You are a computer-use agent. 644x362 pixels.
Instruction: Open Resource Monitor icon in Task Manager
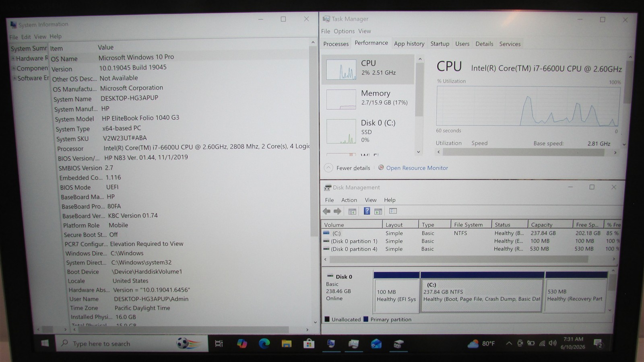tap(381, 167)
